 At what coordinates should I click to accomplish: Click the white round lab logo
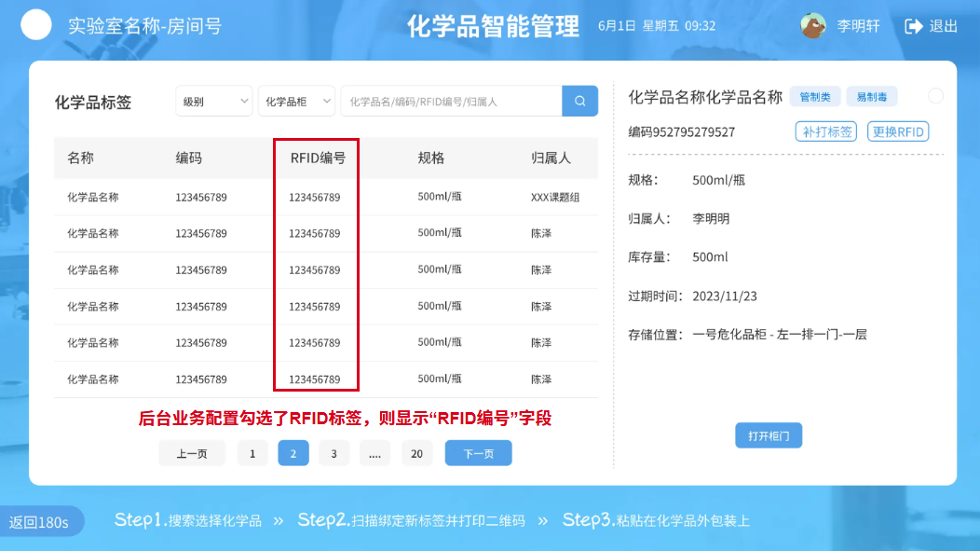(36, 25)
